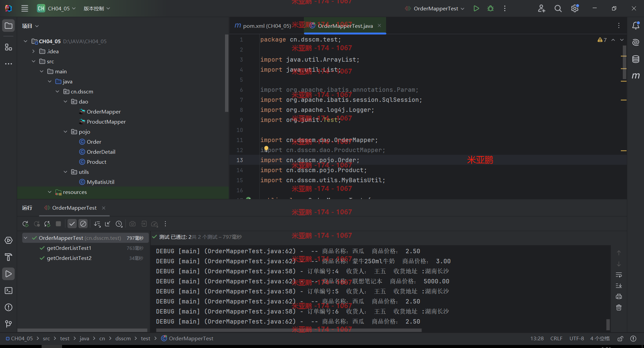Open Search Everywhere magnifier
Screen dimensions: 644x348
click(558, 8)
